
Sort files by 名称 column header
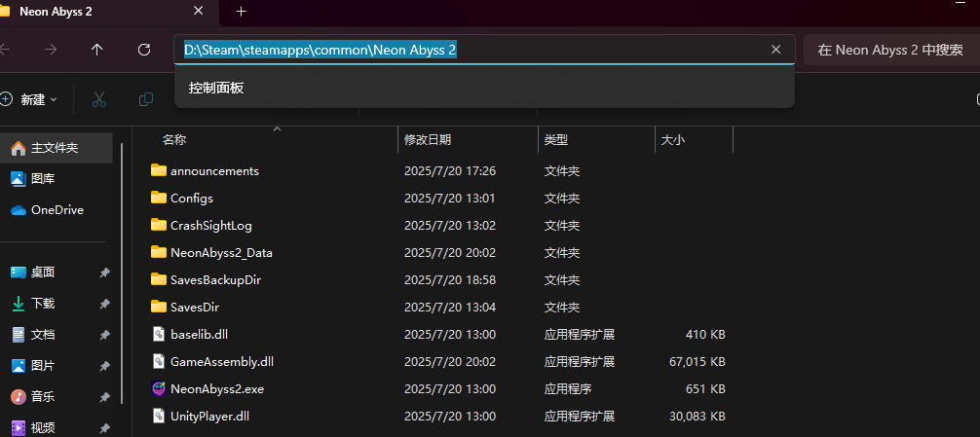174,140
